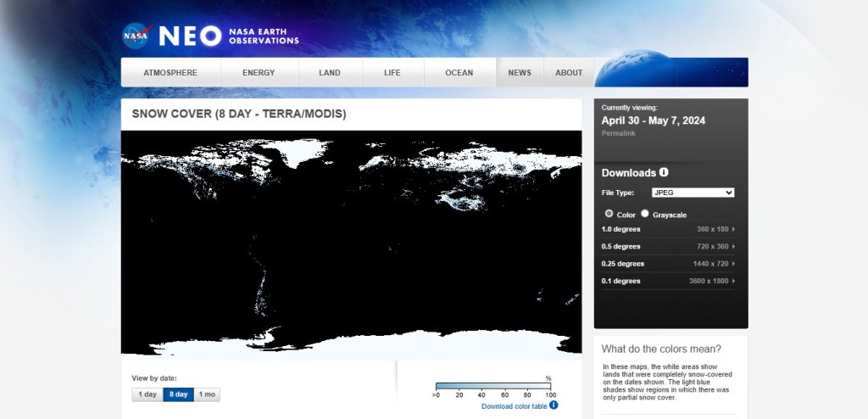Go to the News tab
This screenshot has height=419, width=868.
pyautogui.click(x=520, y=73)
